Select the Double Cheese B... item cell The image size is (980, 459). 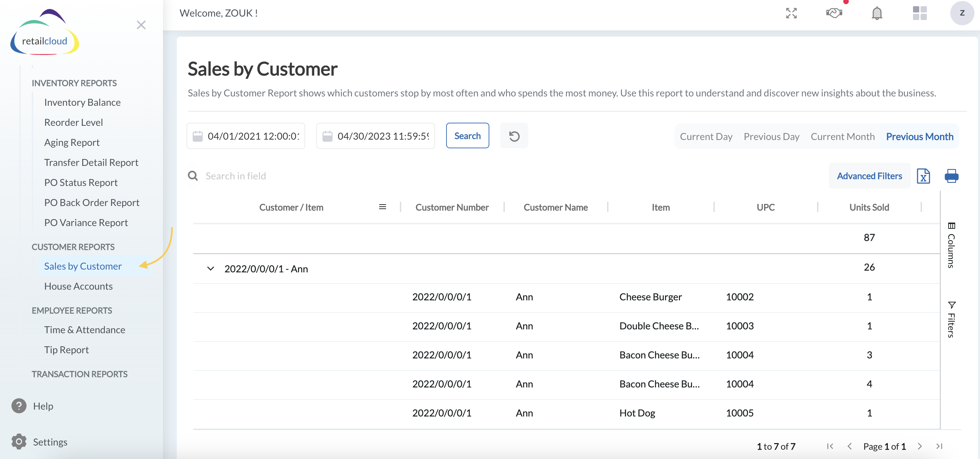(x=659, y=326)
